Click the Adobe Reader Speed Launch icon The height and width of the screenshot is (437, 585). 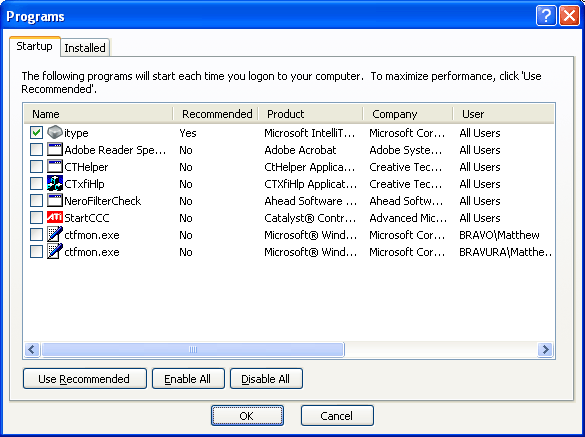[x=55, y=150]
